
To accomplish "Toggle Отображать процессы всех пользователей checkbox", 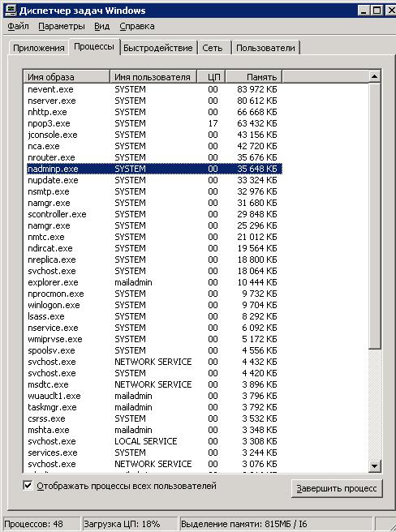I will tap(28, 486).
